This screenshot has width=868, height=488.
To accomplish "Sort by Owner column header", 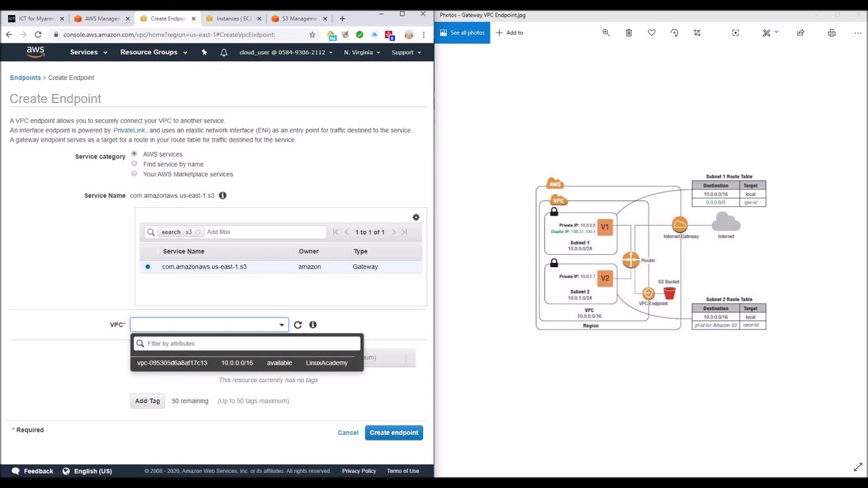I will coord(309,251).
